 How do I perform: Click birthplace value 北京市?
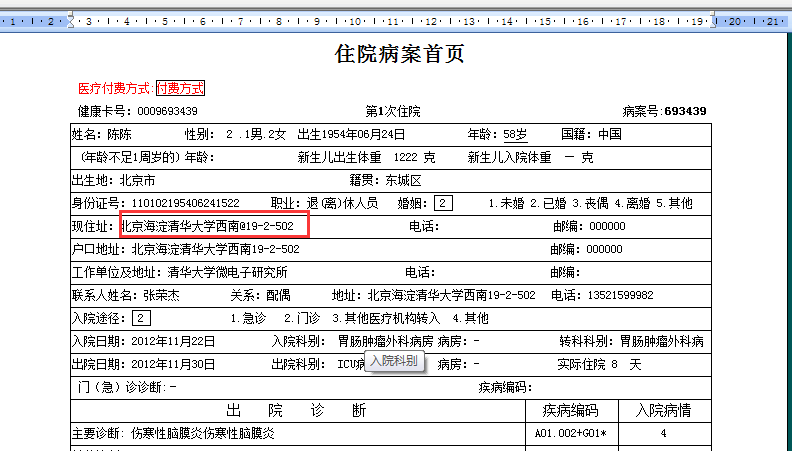click(137, 181)
